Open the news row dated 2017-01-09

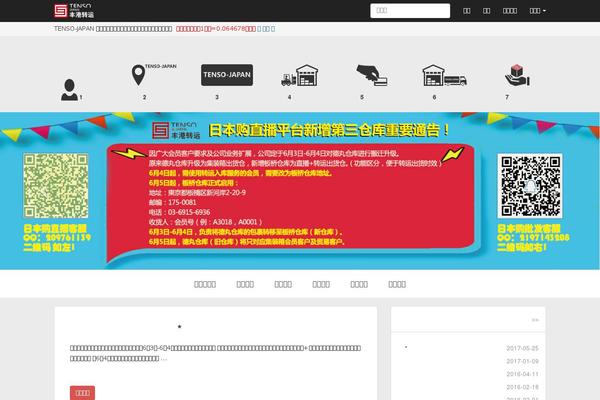[468, 361]
